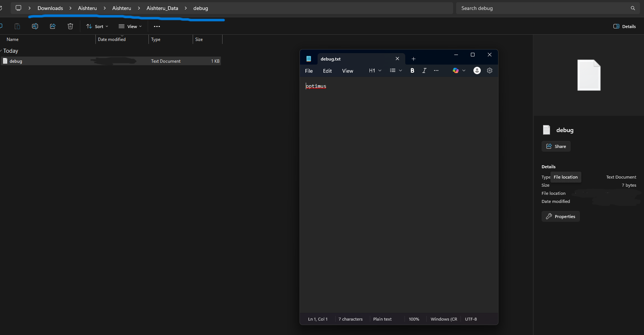Close the debug.txt tab
Image resolution: width=644 pixels, height=335 pixels.
tap(397, 59)
